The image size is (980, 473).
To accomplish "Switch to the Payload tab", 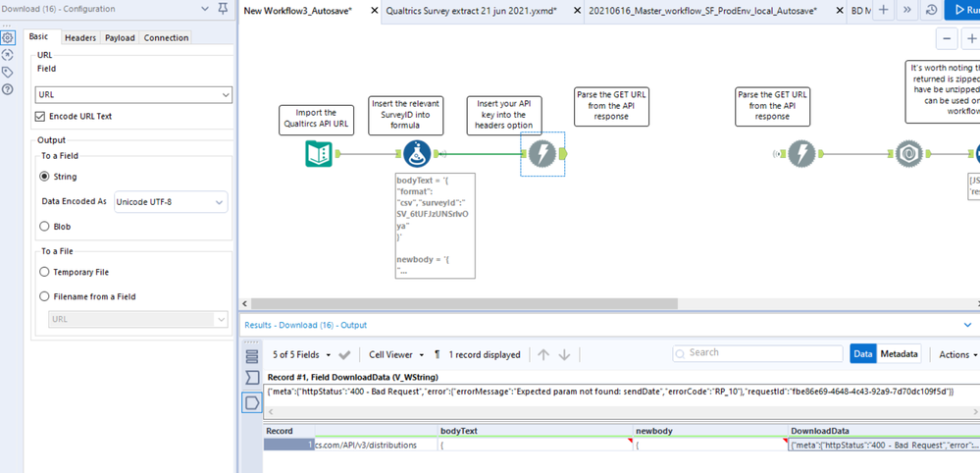I will point(120,37).
